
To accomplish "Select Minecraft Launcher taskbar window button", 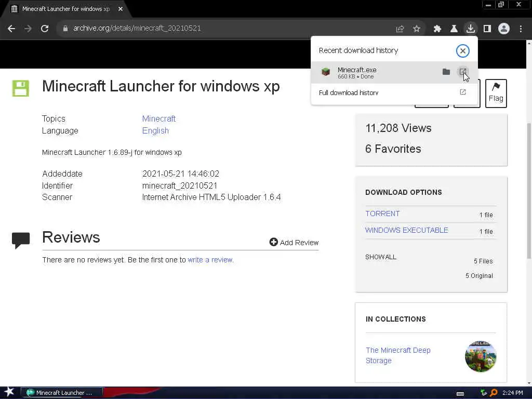I will (x=62, y=393).
